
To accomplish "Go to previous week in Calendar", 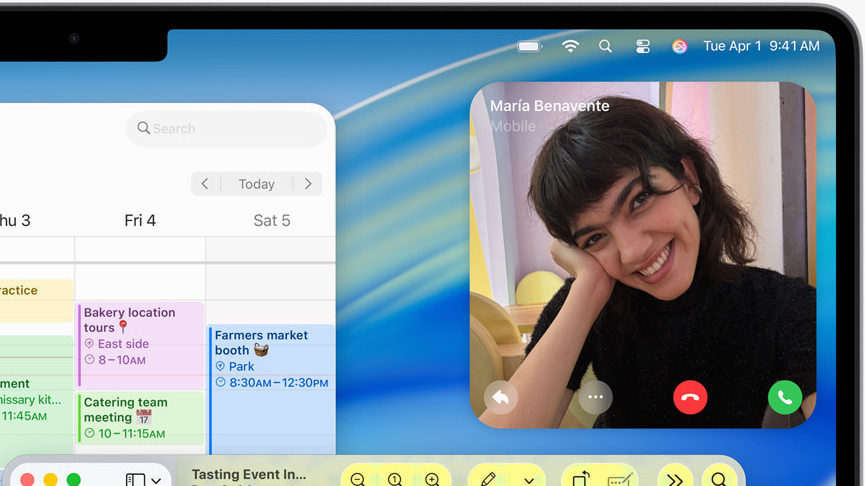I will point(205,184).
